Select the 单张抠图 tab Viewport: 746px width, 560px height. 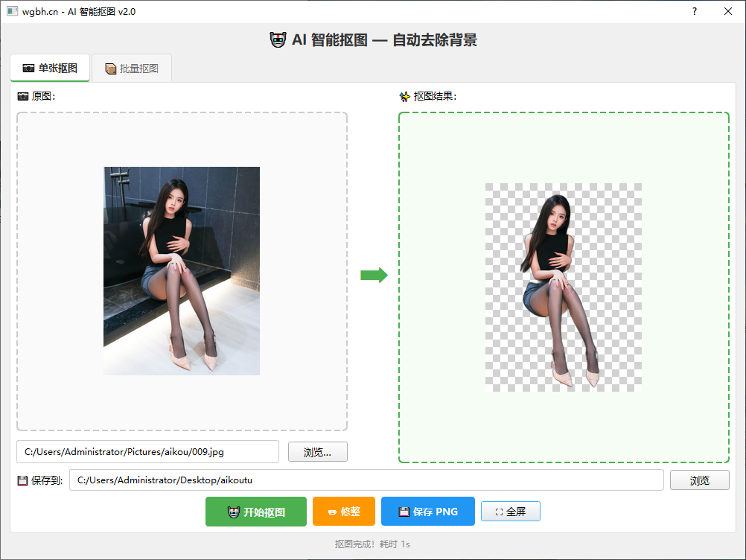(x=50, y=68)
